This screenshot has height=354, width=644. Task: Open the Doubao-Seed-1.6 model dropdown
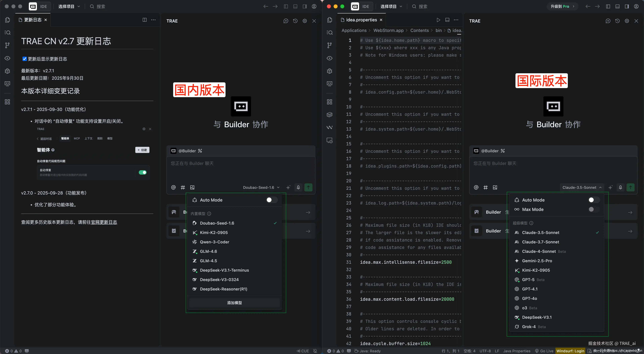coord(261,187)
